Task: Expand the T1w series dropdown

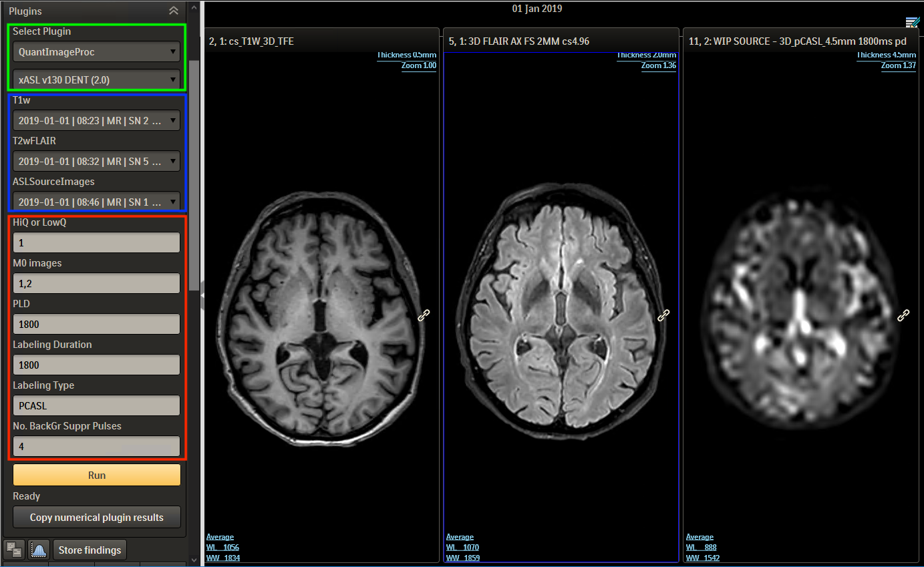Action: coord(96,121)
